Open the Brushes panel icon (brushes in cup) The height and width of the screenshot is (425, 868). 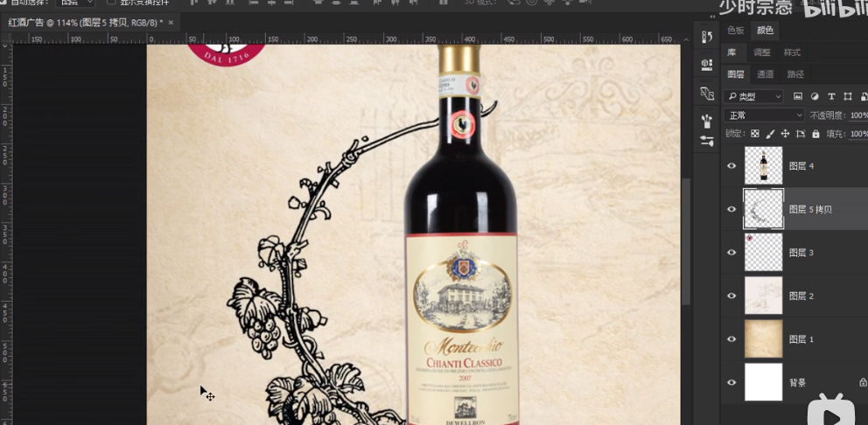coord(707,121)
